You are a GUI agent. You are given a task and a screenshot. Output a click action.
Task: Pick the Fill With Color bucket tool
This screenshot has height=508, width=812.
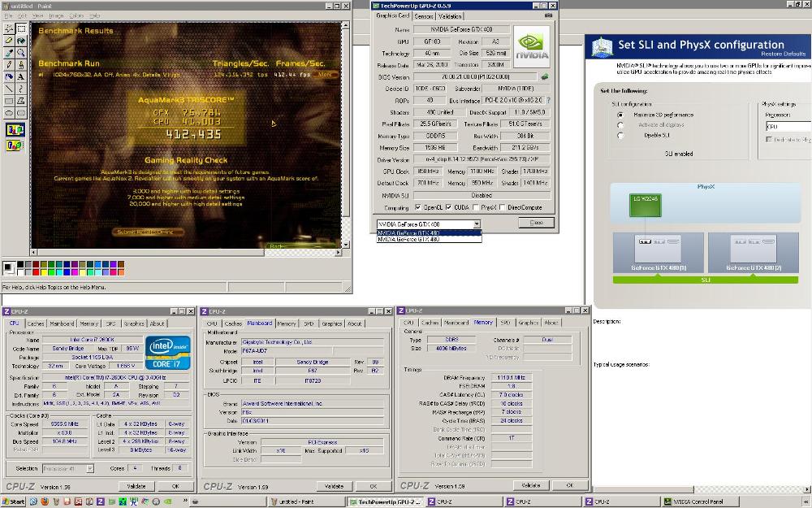pos(21,41)
